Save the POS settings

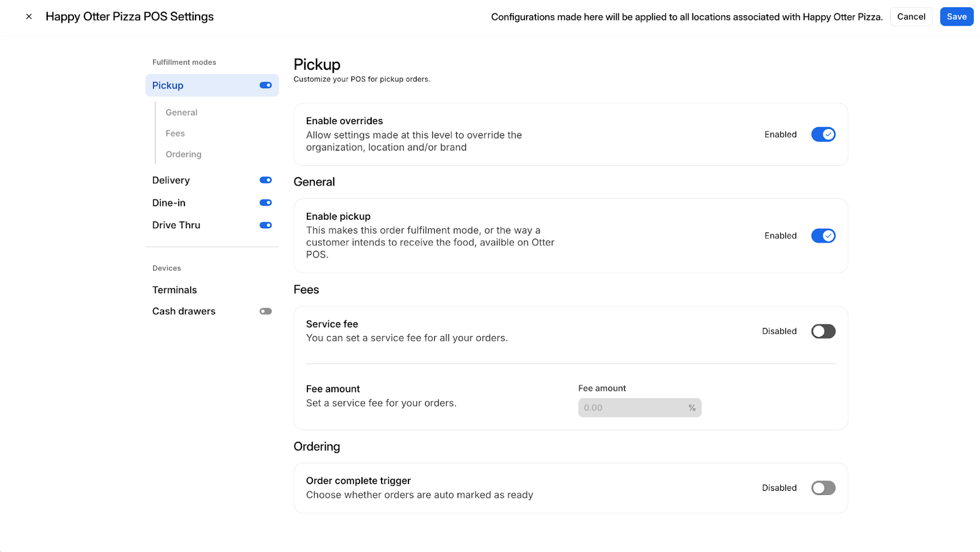tap(956, 17)
